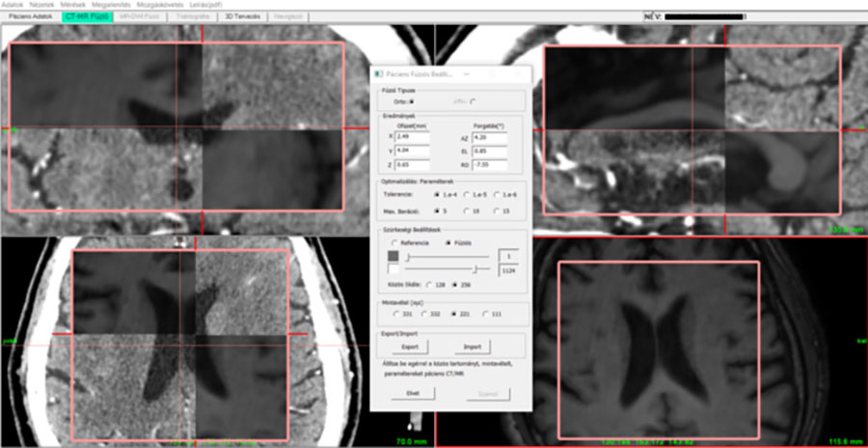This screenshot has width=868, height=448.
Task: Click the white gray level swatch
Action: pyautogui.click(x=393, y=269)
